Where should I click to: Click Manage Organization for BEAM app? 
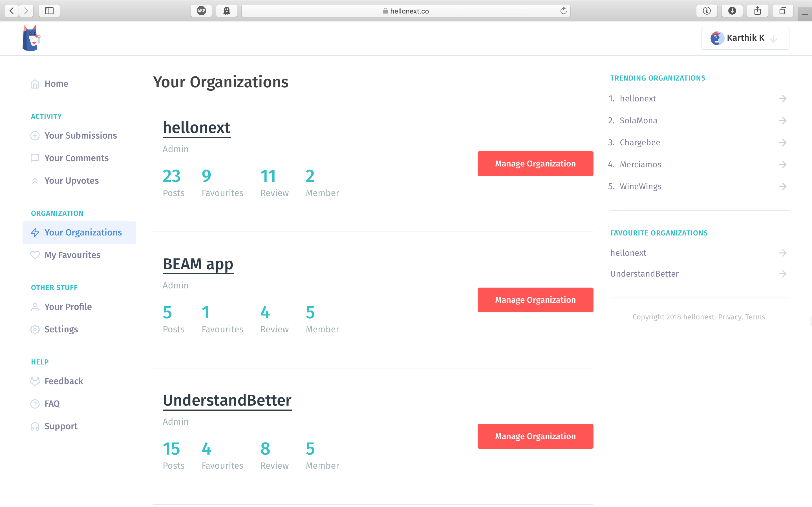(x=535, y=300)
